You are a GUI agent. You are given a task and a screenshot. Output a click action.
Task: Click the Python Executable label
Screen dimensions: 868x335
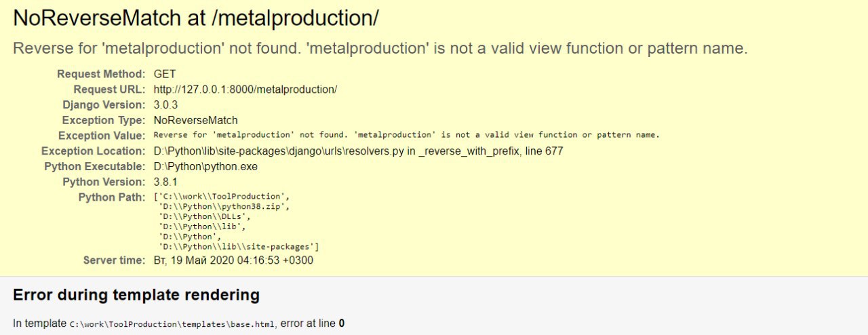click(x=95, y=167)
